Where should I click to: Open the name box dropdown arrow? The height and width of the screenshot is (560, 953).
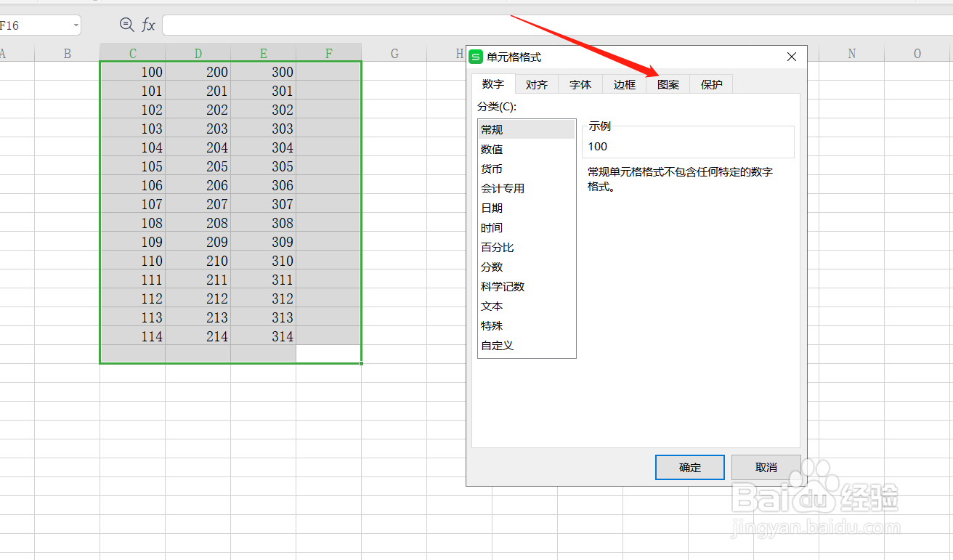[x=76, y=25]
